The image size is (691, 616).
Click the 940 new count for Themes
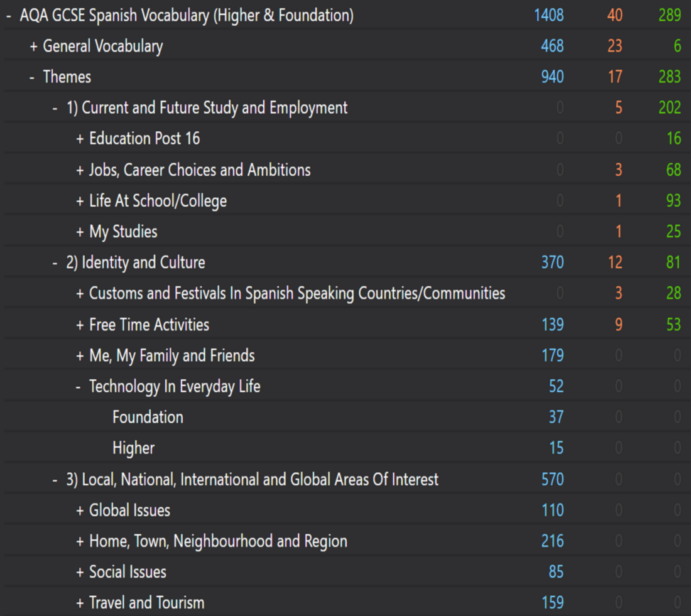coord(552,77)
